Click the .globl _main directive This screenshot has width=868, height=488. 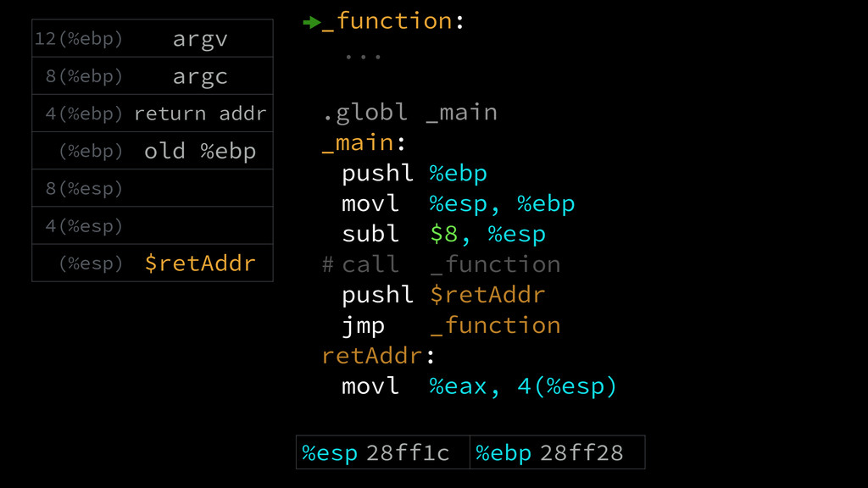(409, 113)
